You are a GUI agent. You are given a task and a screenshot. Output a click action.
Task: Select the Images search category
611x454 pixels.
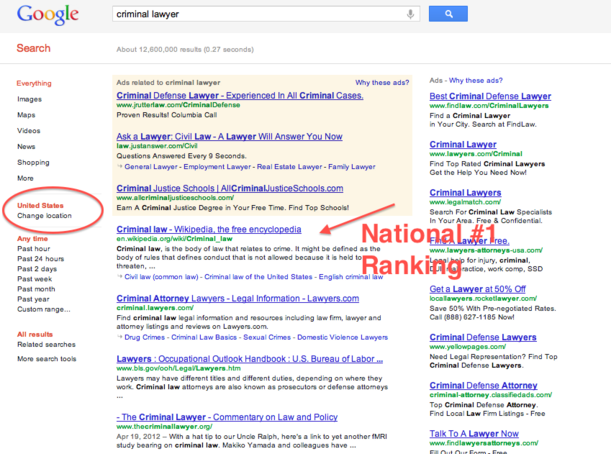[29, 99]
